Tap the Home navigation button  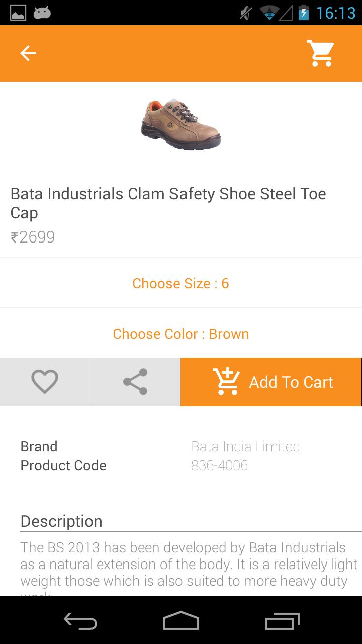click(x=181, y=622)
